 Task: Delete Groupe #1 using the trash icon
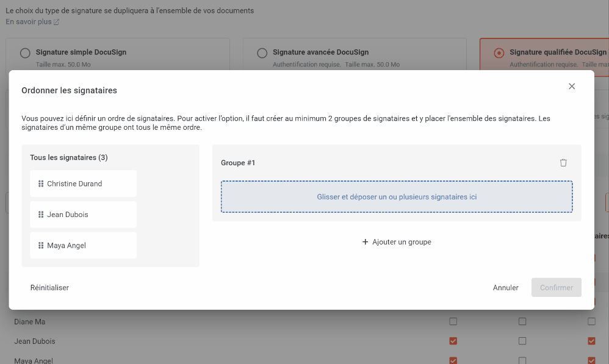pos(563,163)
